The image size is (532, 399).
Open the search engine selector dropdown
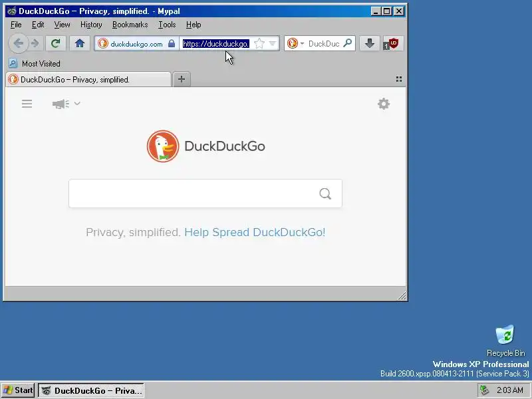click(x=295, y=43)
